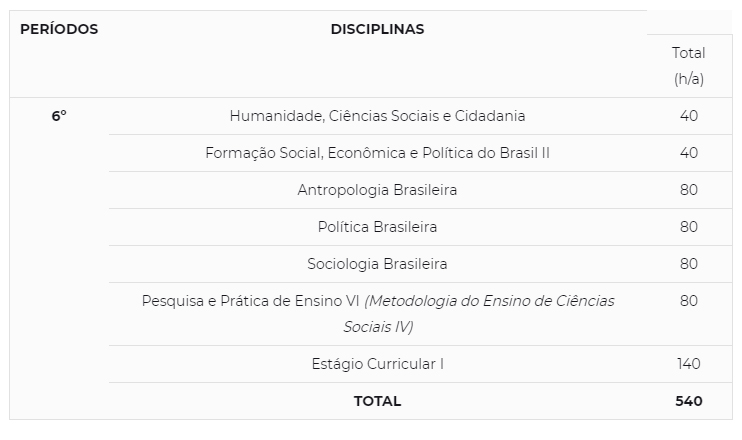
Task: Select the 6º period cell
Action: (59, 116)
